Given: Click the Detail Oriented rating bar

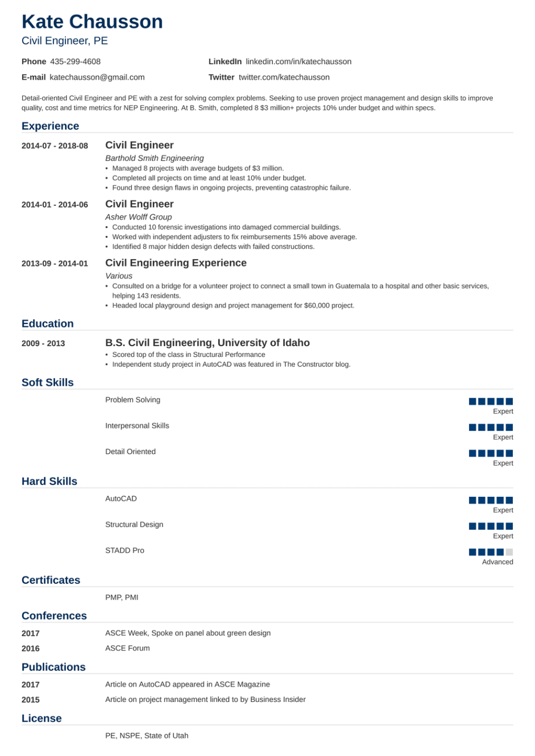Looking at the screenshot, I should coord(491,454).
